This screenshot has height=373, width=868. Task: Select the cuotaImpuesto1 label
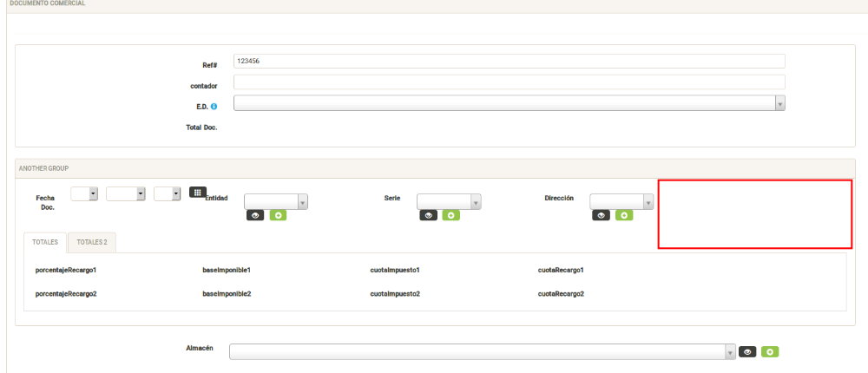coord(395,270)
